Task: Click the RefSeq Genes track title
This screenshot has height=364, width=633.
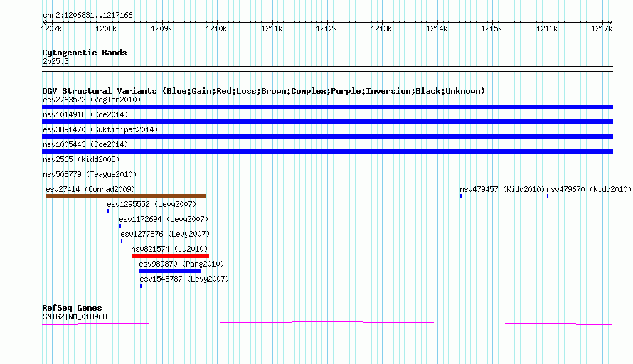Action: point(72,308)
